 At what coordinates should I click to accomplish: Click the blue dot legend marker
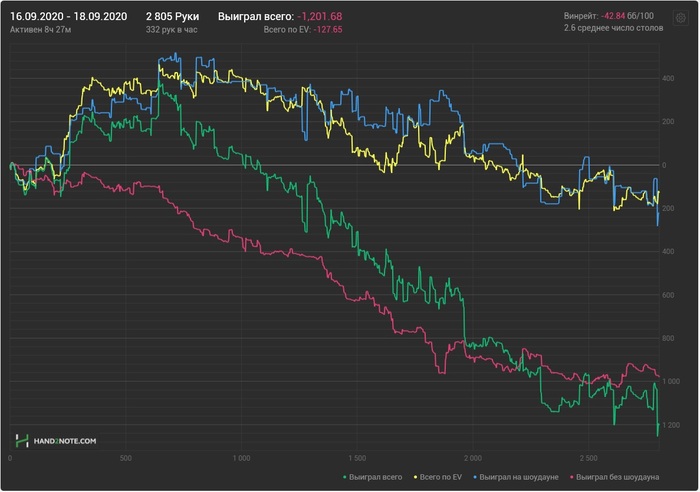475,477
